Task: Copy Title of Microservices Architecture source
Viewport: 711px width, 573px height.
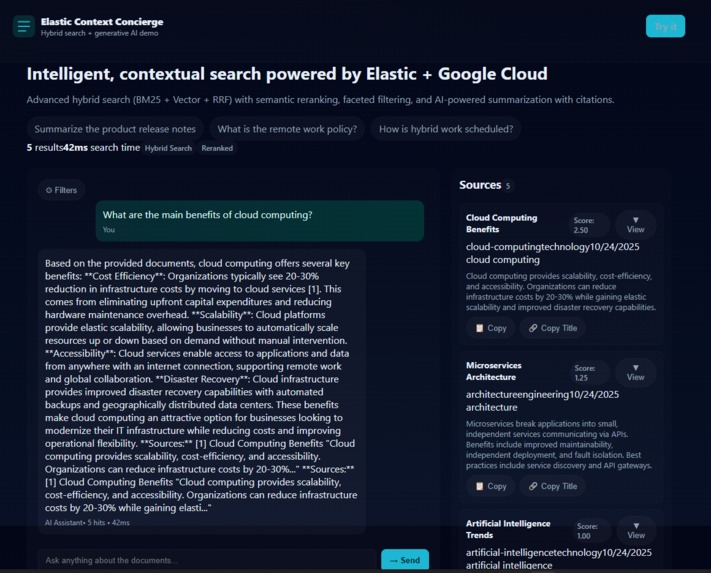Action: pos(552,486)
